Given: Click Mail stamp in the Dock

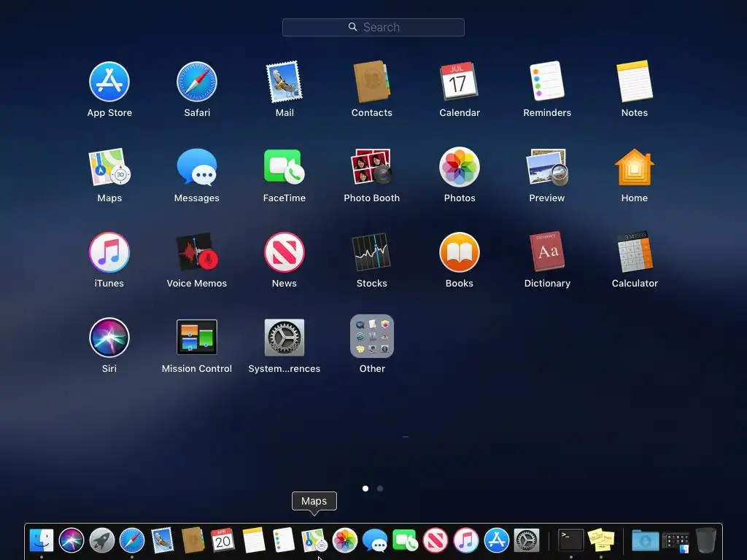Looking at the screenshot, I should 162,540.
